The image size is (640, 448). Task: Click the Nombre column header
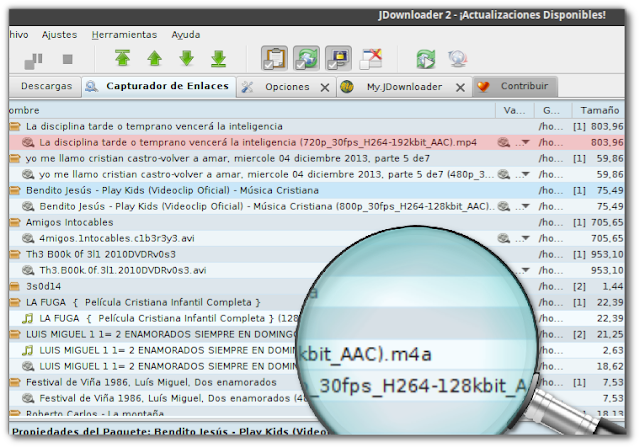(252, 111)
